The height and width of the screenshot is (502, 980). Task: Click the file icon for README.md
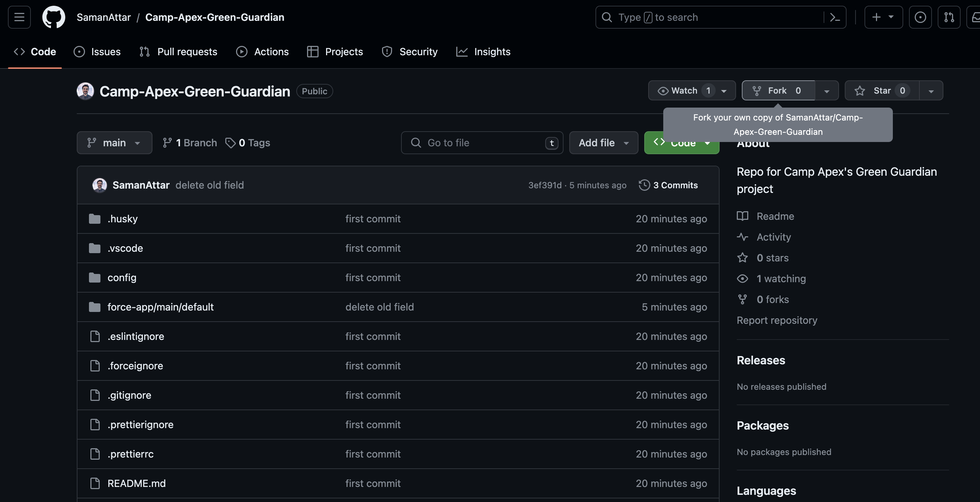pos(95,483)
